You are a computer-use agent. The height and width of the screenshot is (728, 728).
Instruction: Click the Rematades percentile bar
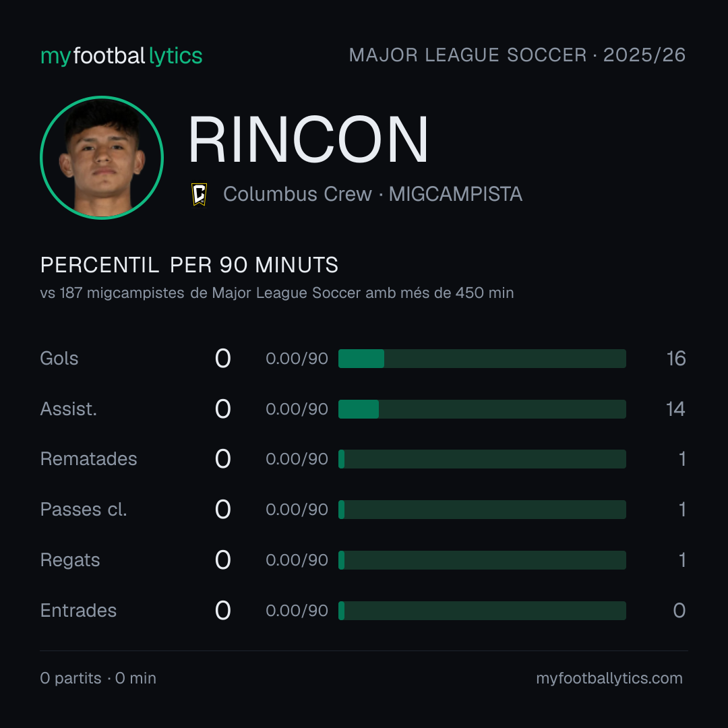tap(482, 459)
